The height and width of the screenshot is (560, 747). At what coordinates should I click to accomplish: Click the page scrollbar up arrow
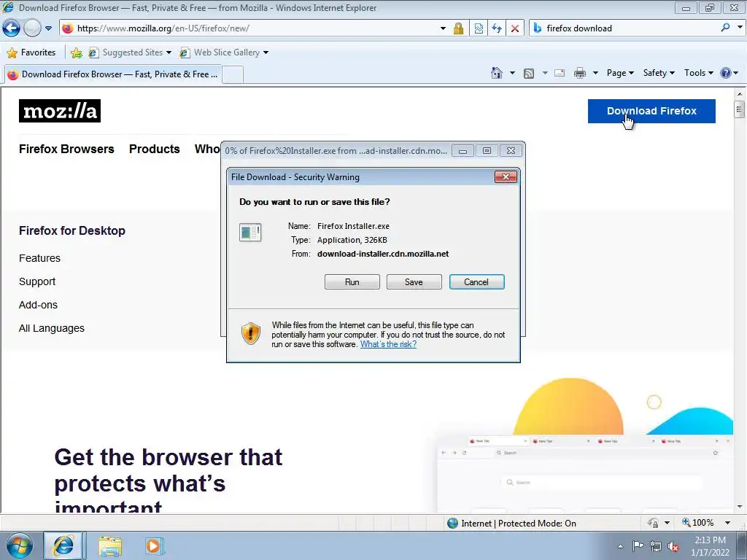click(x=740, y=94)
